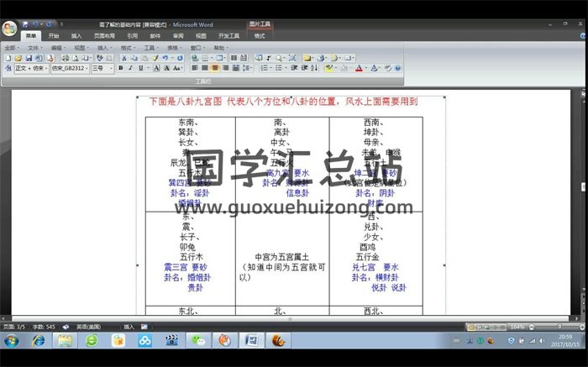Click the Help question mark icon
Screen dimensions: 588x367
pyautogui.click(x=398, y=68)
